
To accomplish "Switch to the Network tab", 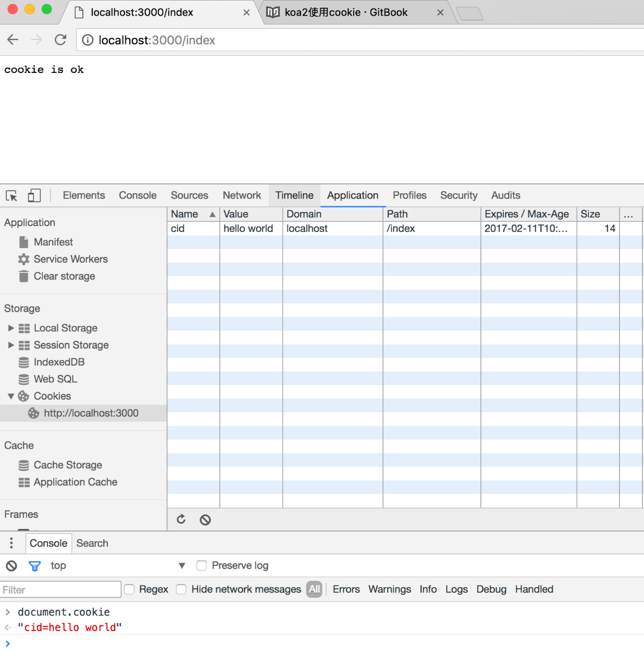I will pyautogui.click(x=242, y=195).
